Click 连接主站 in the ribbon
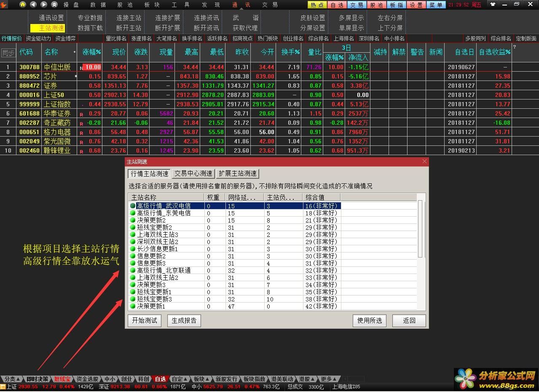539x392 pixels. coord(129,18)
